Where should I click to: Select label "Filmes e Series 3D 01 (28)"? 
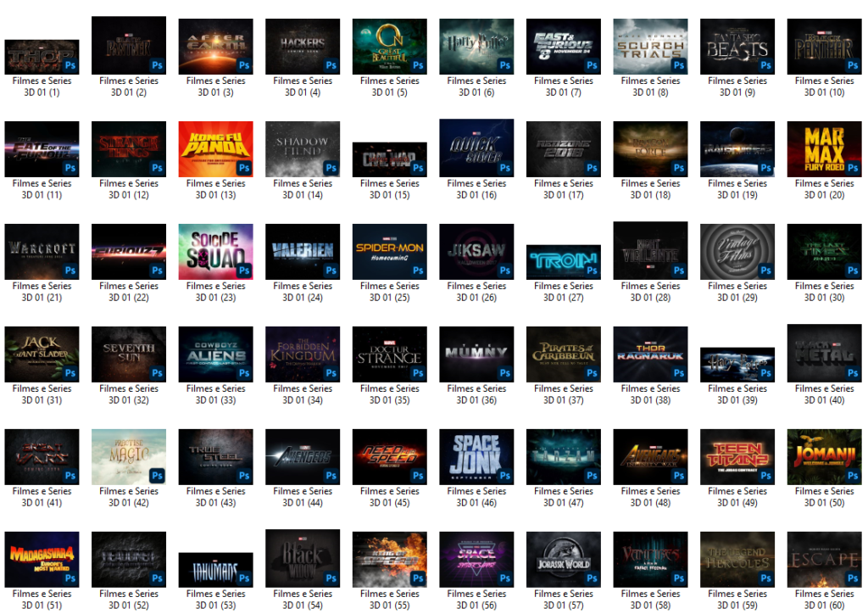[650, 292]
